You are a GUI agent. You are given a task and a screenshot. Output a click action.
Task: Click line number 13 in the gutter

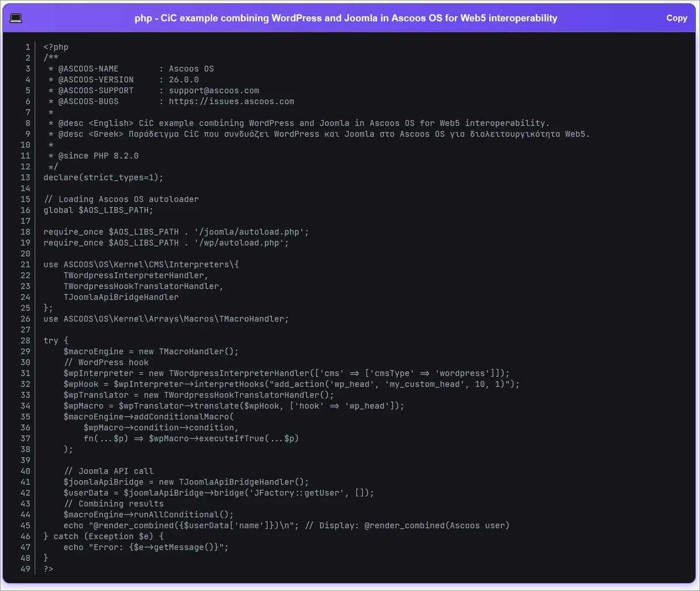(25, 177)
